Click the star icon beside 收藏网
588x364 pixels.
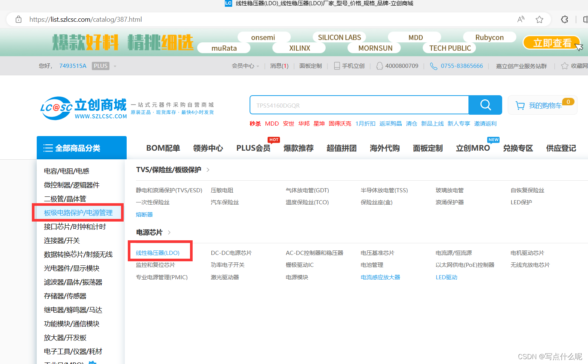tap(564, 66)
